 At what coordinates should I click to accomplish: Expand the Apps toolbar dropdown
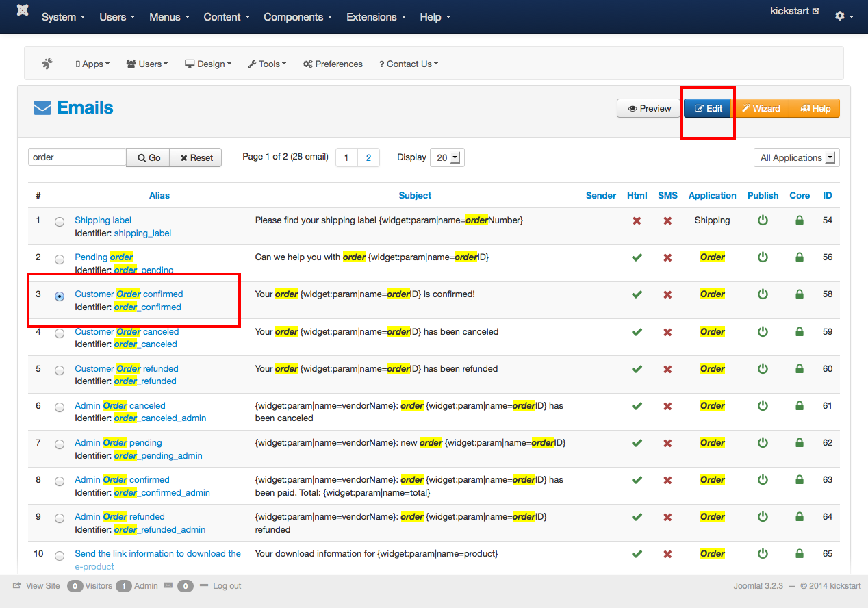(92, 64)
